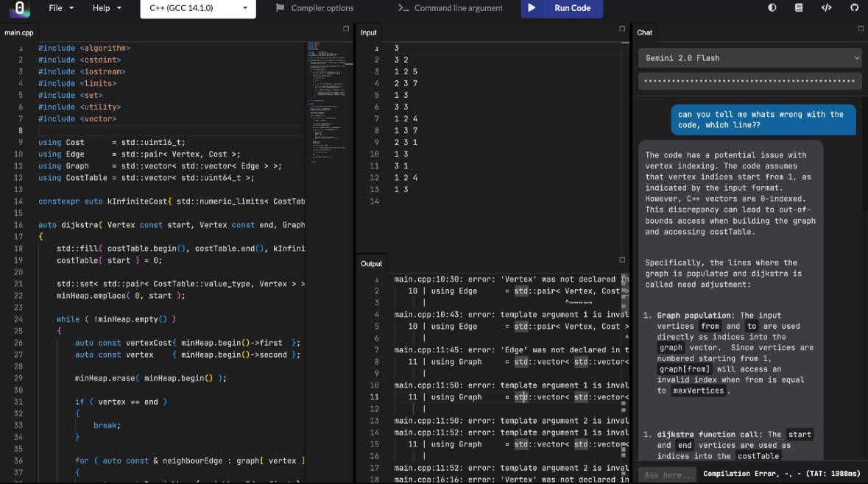This screenshot has height=484, width=868.
Task: Select the Output tab
Action: click(x=372, y=264)
